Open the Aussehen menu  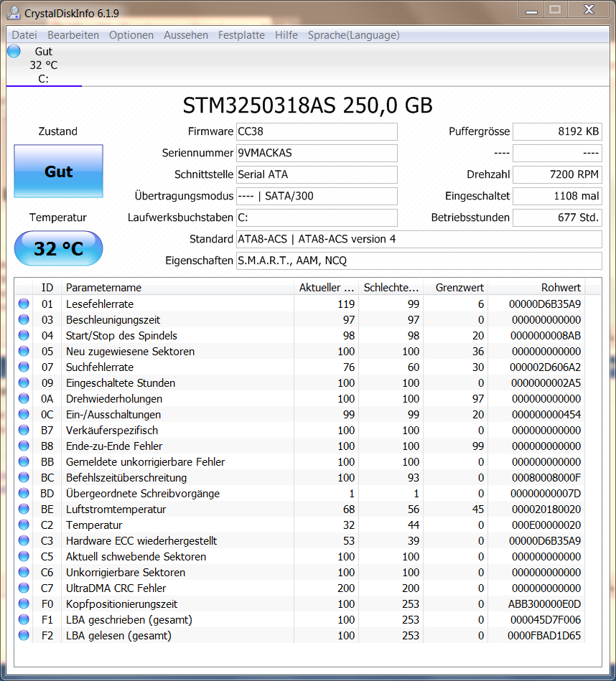click(x=185, y=35)
